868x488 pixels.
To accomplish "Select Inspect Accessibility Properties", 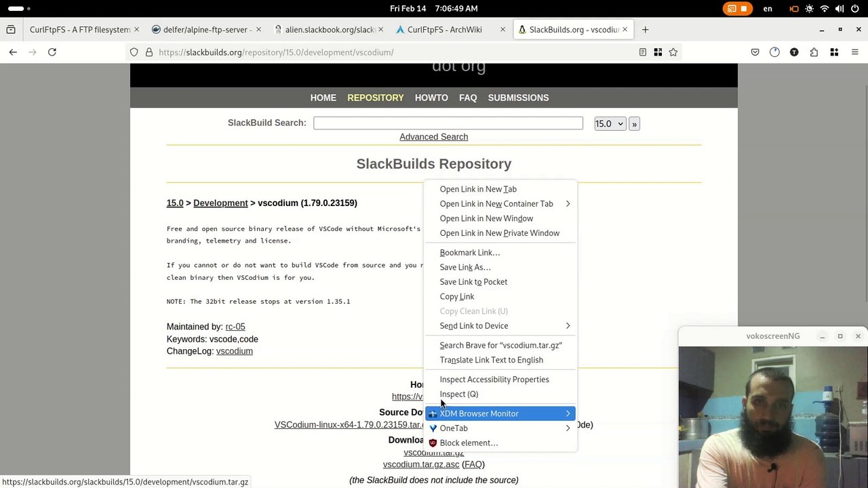I will click(x=500, y=380).
